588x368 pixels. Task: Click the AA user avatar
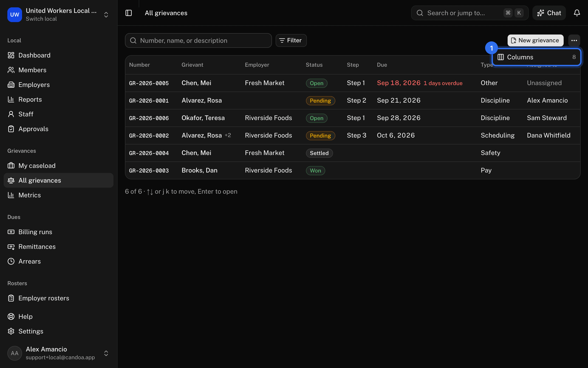(x=14, y=353)
